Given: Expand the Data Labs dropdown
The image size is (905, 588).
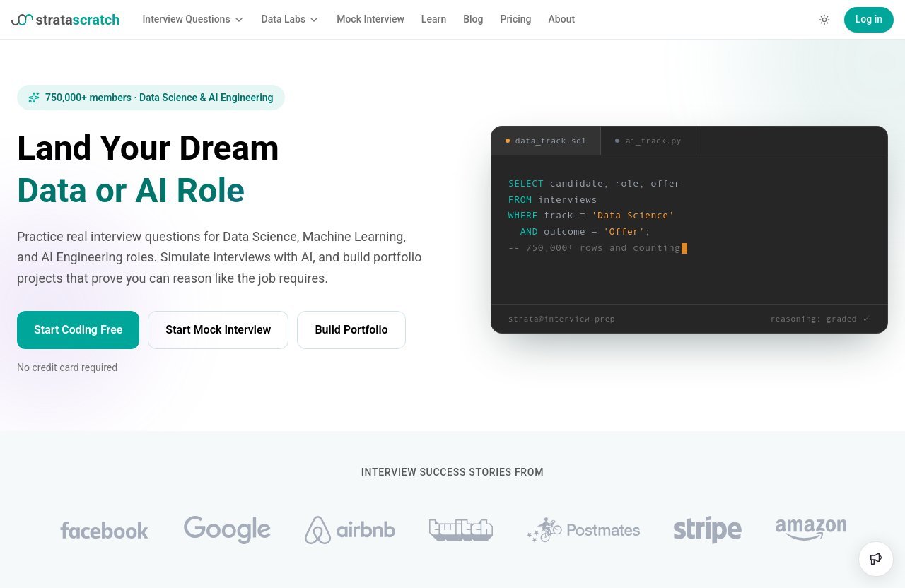Looking at the screenshot, I should (x=290, y=19).
